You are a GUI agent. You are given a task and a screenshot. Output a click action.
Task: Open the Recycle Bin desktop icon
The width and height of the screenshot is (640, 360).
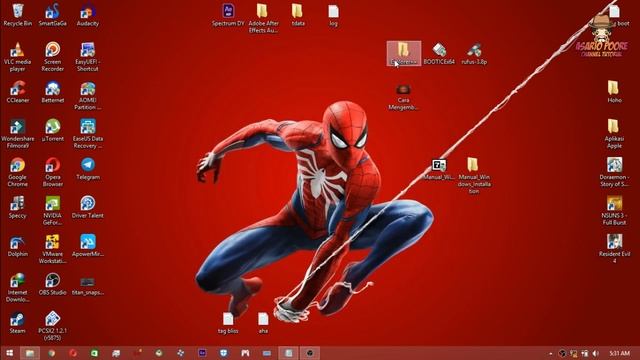click(x=18, y=15)
